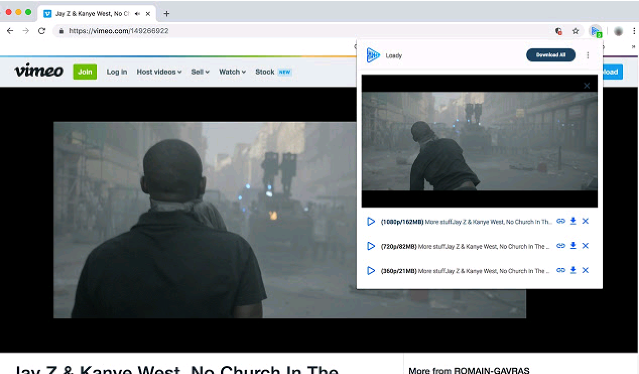Download the 720p/82MB video
This screenshot has height=374, width=639.
[573, 246]
